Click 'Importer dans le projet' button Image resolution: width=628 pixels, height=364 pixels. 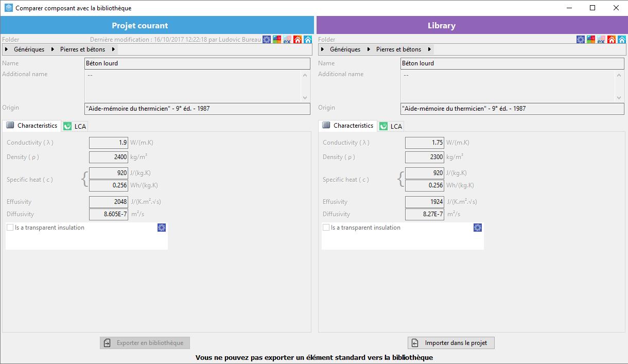[x=451, y=343]
